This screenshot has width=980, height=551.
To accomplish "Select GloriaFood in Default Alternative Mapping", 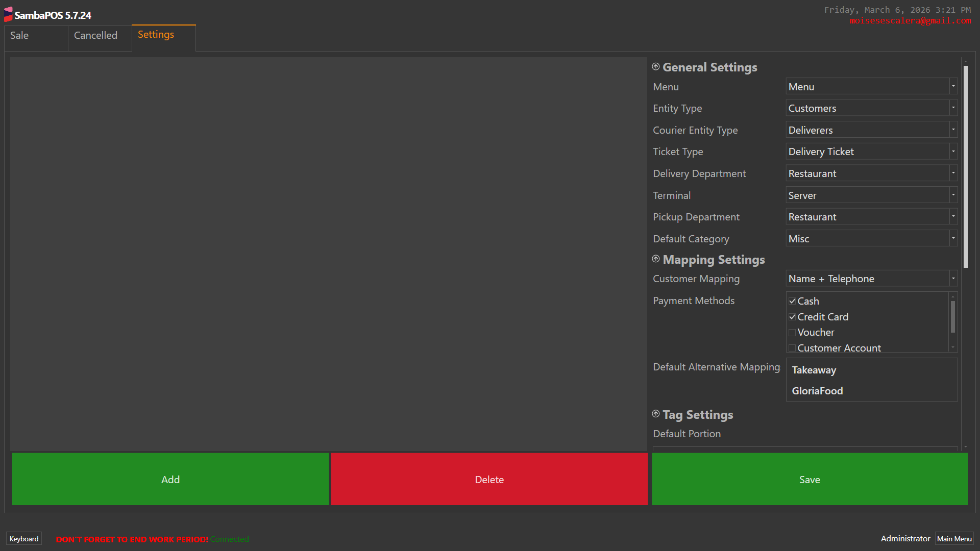I will coord(817,391).
